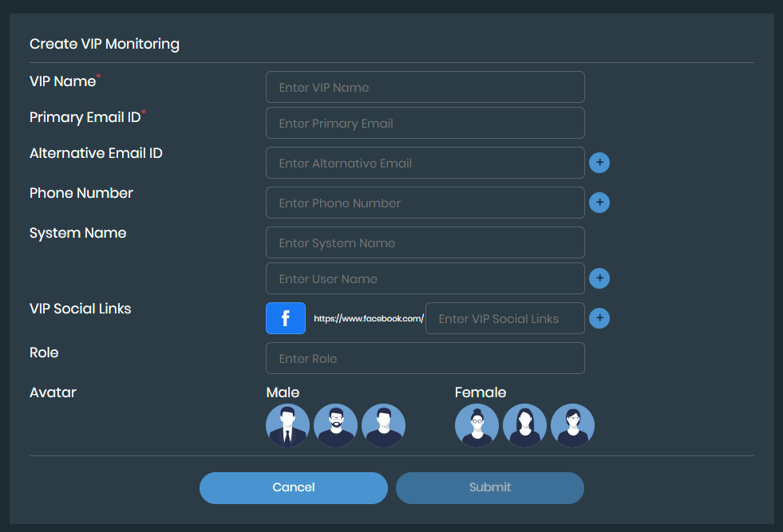Select the third male avatar
Screen dimensions: 783x532
(383, 425)
